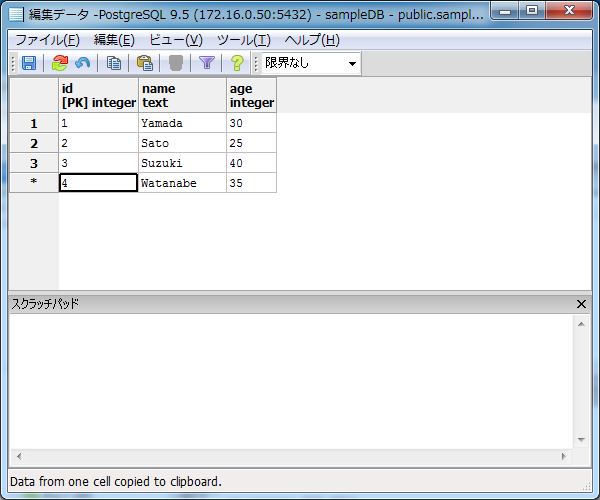Click scratch pad scroll right arrow
The height and width of the screenshot is (500, 600).
(563, 456)
